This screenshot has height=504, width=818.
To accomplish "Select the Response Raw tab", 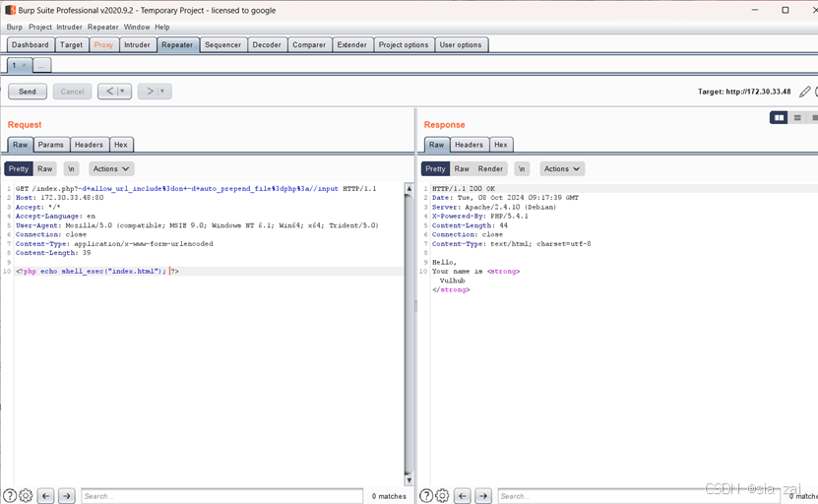I will 437,145.
